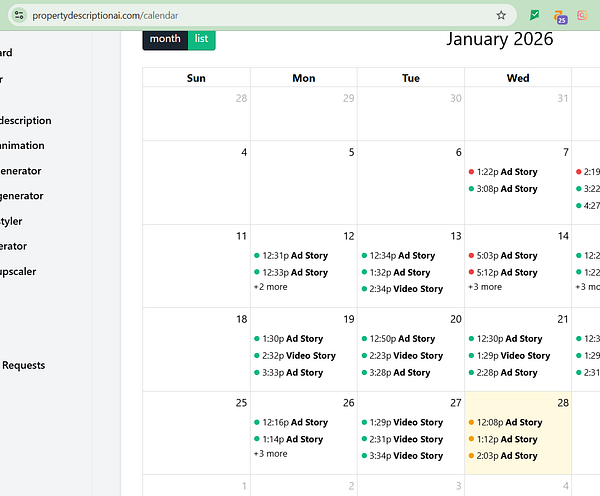
Task: Open 3:28p Ad Story on January 20
Action: click(x=396, y=372)
